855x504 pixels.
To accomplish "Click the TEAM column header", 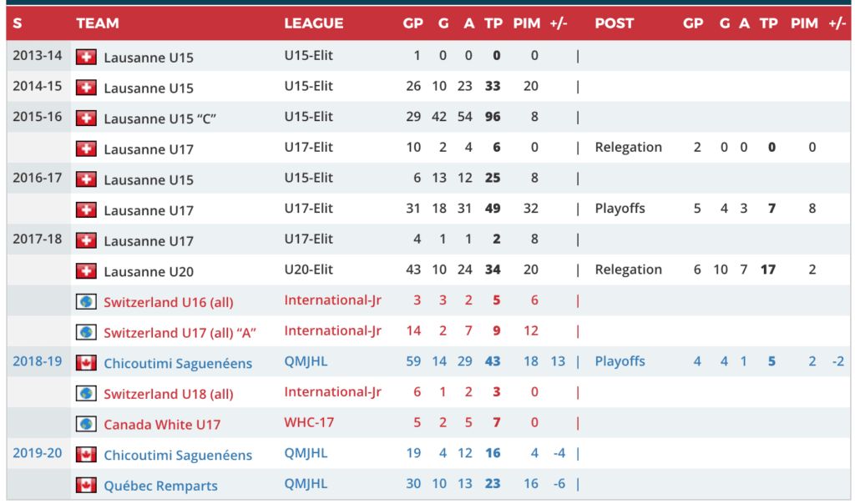I will click(98, 23).
